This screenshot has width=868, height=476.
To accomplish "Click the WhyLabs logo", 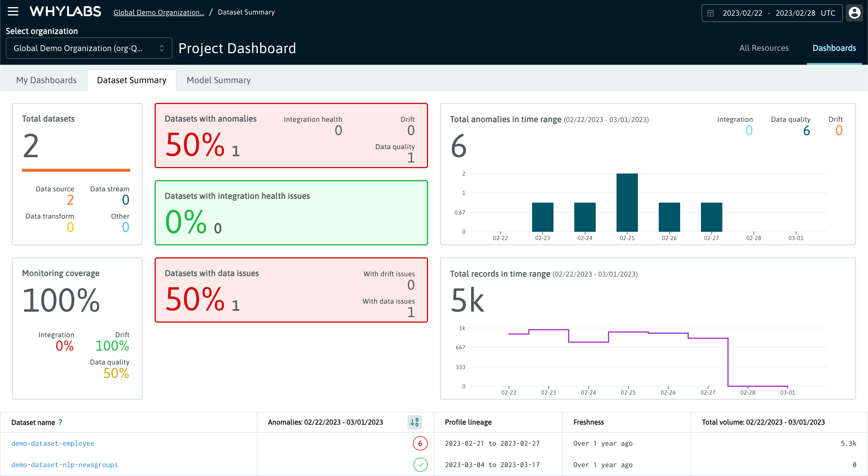I will [x=65, y=11].
